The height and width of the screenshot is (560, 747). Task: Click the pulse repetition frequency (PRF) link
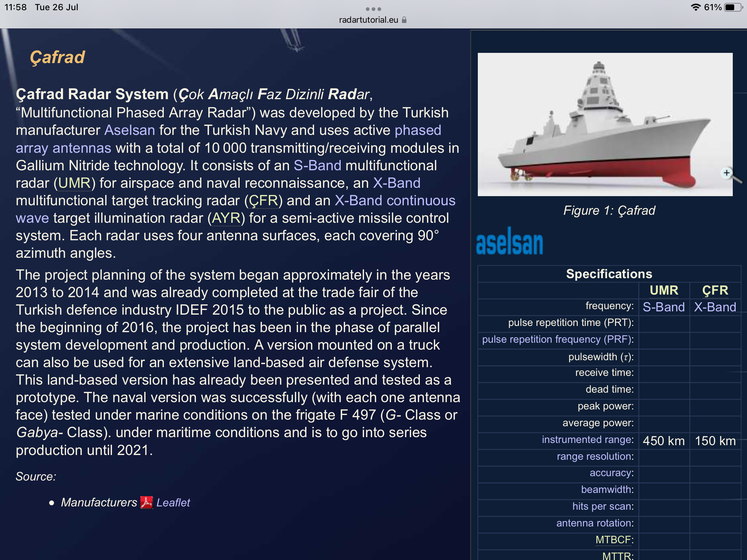tap(557, 339)
